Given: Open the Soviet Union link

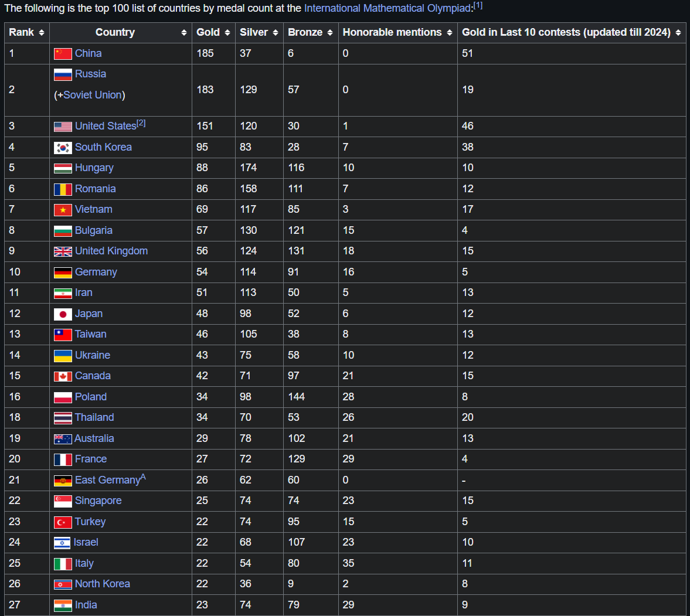Looking at the screenshot, I should click(x=93, y=95).
